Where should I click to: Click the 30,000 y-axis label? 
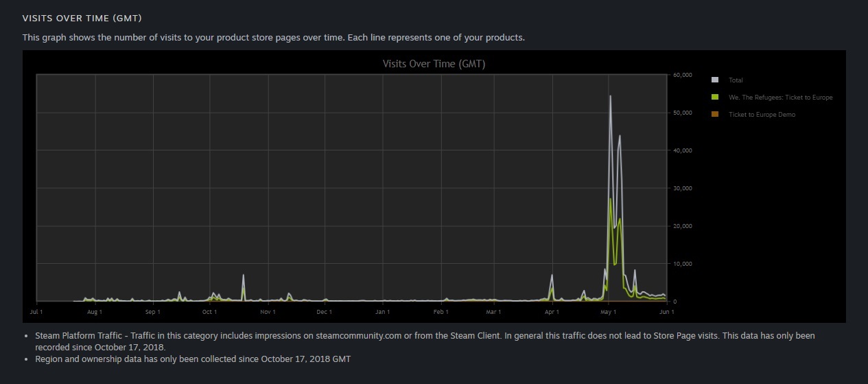(682, 188)
